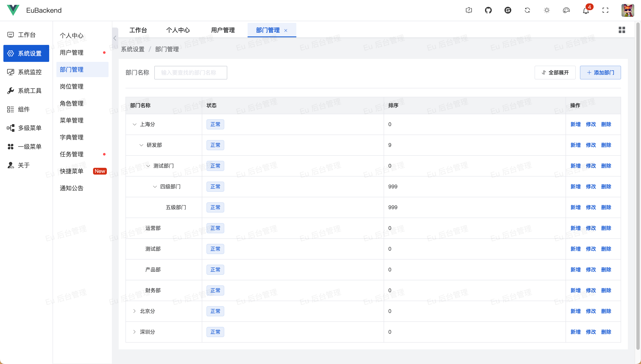The height and width of the screenshot is (364, 641).
Task: Click the 排序 column header
Action: 475,105
